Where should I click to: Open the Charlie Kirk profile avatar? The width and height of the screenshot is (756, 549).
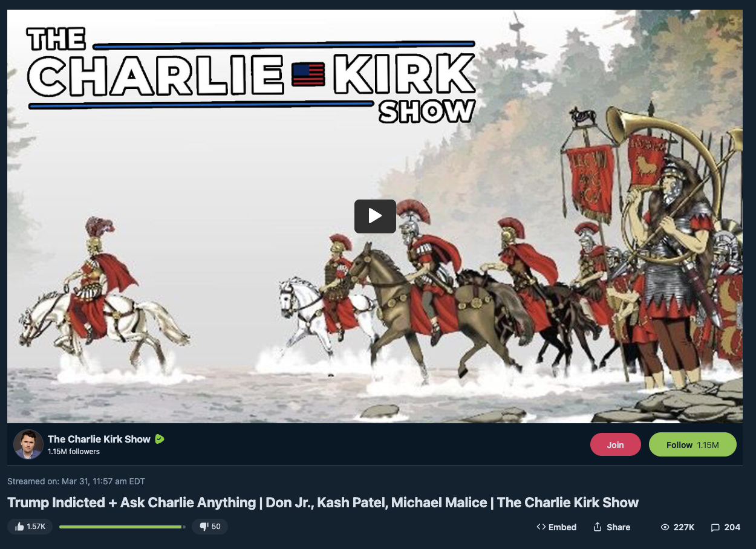pyautogui.click(x=28, y=444)
